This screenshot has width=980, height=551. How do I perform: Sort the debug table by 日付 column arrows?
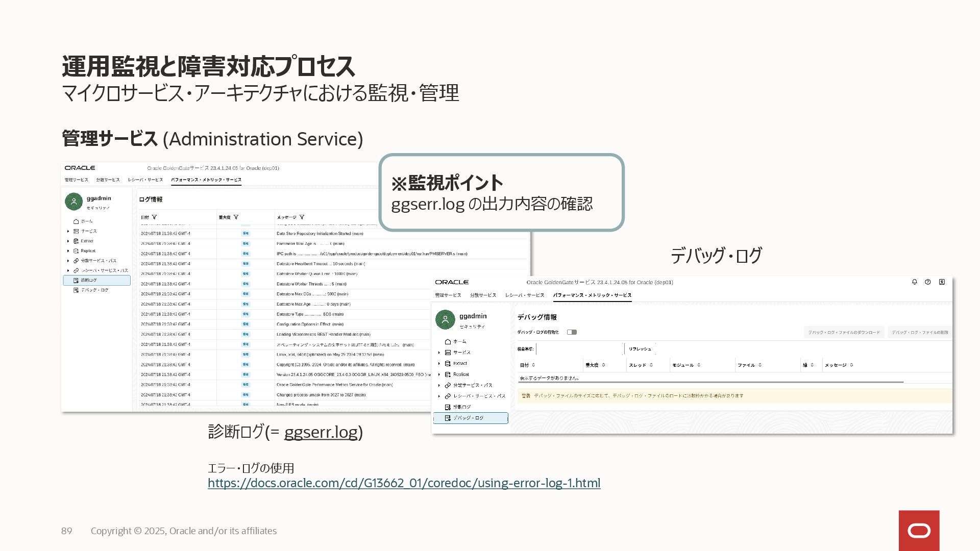click(533, 365)
